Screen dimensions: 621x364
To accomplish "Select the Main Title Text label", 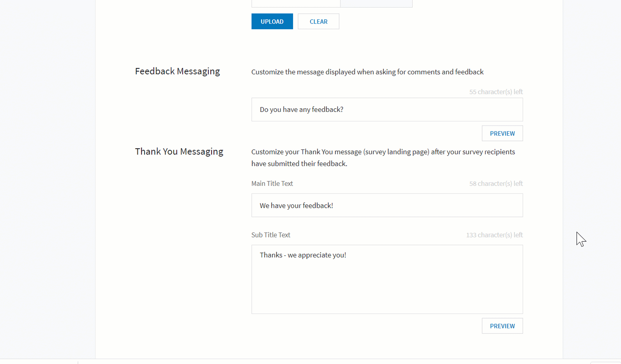I will [x=272, y=184].
